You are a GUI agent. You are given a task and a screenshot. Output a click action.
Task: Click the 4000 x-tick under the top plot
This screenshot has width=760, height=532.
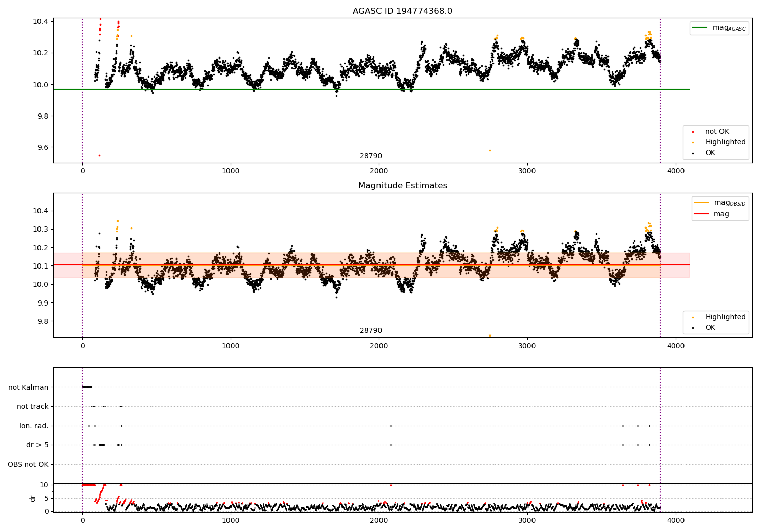click(676, 171)
